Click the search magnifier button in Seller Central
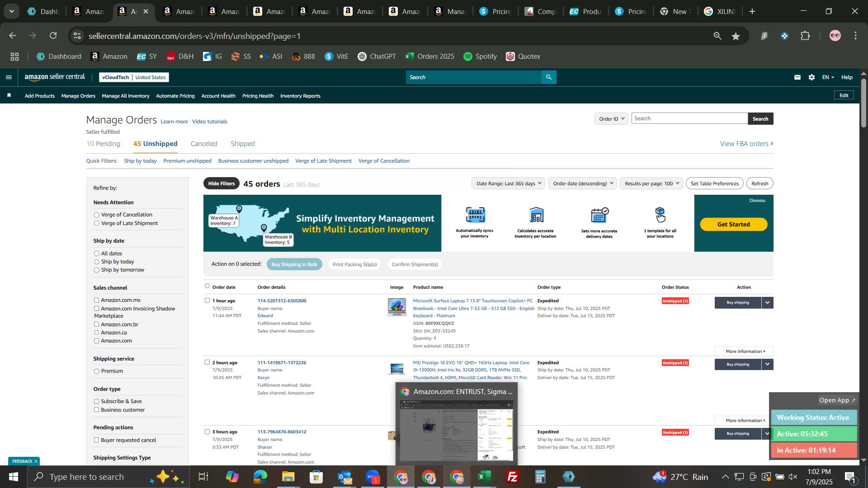 pos(549,77)
